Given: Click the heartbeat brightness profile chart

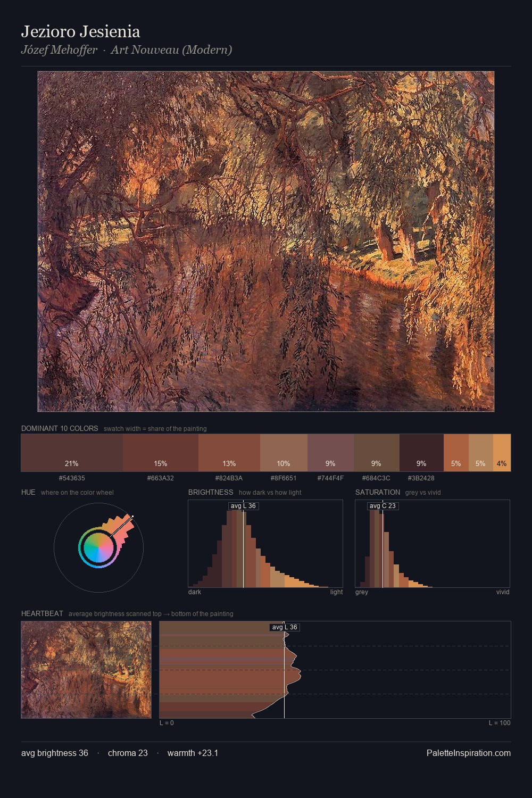Looking at the screenshot, I should (x=335, y=670).
